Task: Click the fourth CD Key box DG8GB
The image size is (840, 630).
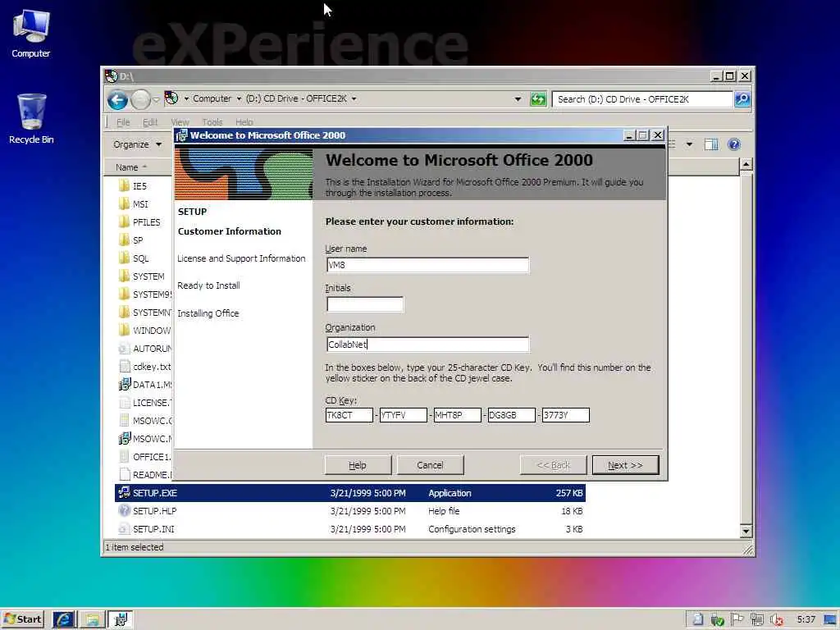Action: [511, 415]
